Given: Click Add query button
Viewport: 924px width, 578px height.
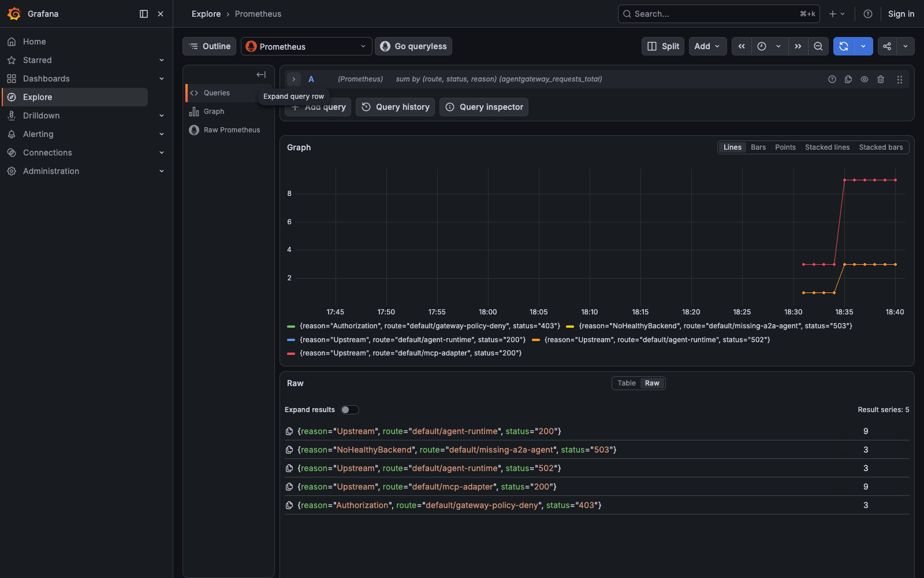Looking at the screenshot, I should [x=318, y=107].
